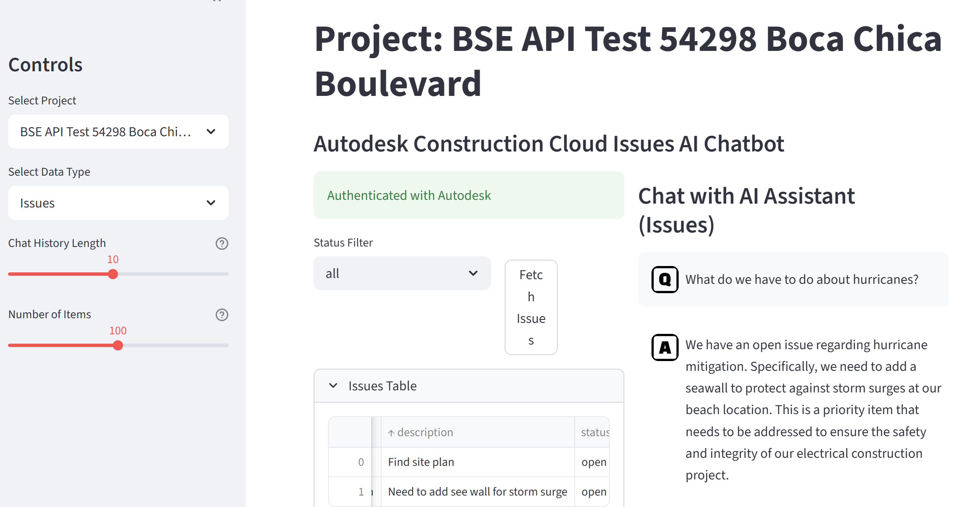Image resolution: width=980 pixels, height=507 pixels.
Task: Click the sidebar collapse arrow icon
Action: click(x=216, y=1)
